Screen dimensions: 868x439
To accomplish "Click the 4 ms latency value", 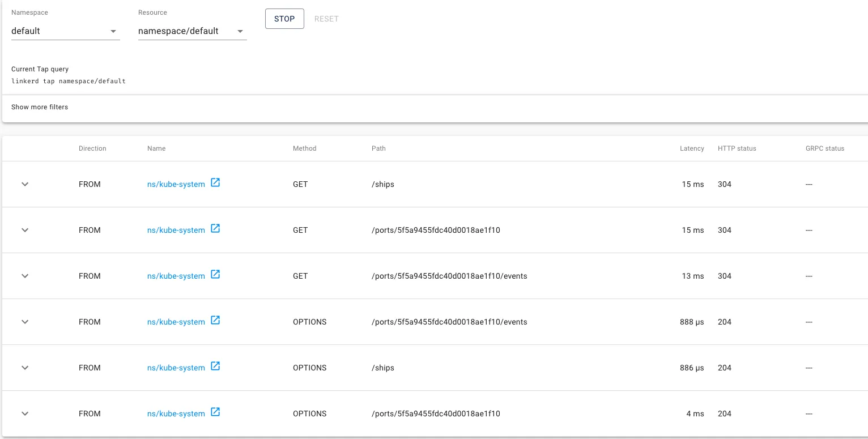I will coord(695,414).
